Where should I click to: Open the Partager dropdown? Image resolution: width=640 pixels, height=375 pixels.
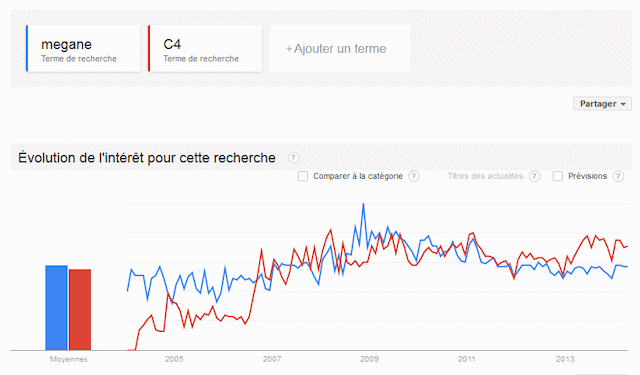coord(602,104)
